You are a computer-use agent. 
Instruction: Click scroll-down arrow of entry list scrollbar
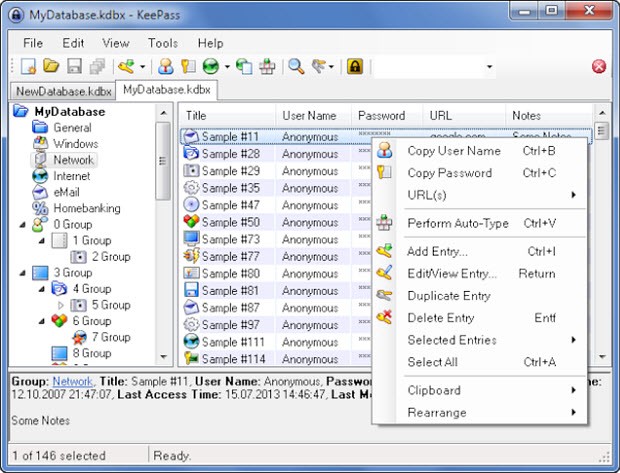[x=602, y=357]
